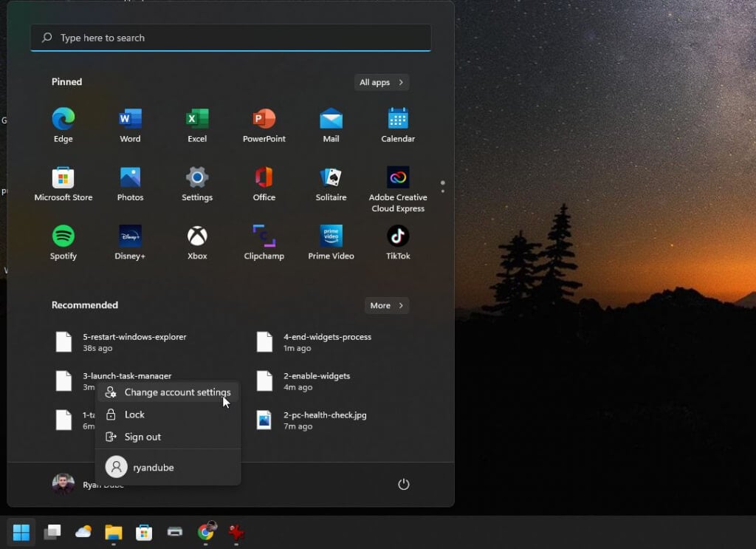Select Sign out in the user menu
756x549 pixels.
pyautogui.click(x=142, y=437)
